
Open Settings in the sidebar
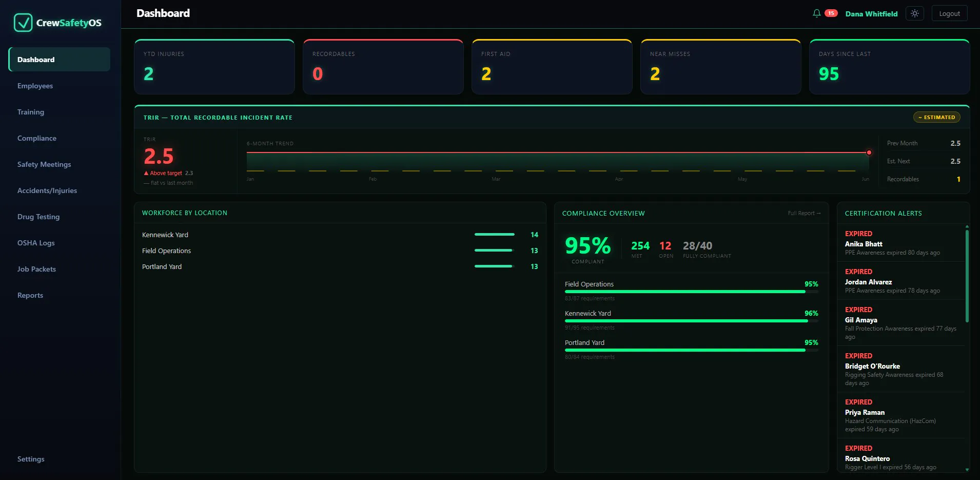[60, 459]
